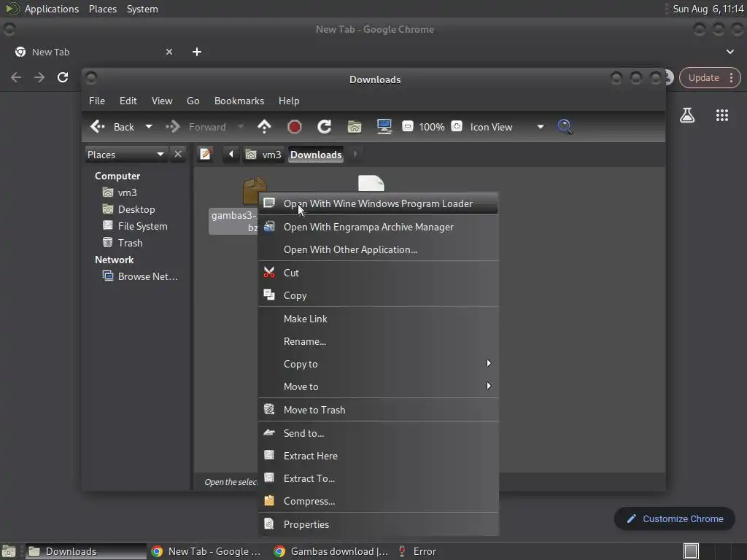The width and height of the screenshot is (747, 560).
Task: Open a new Chrome tab with plus
Action: click(197, 52)
